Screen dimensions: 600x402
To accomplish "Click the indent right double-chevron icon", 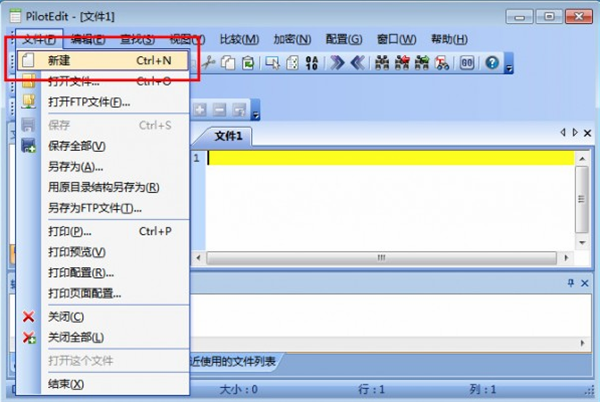I will [337, 62].
